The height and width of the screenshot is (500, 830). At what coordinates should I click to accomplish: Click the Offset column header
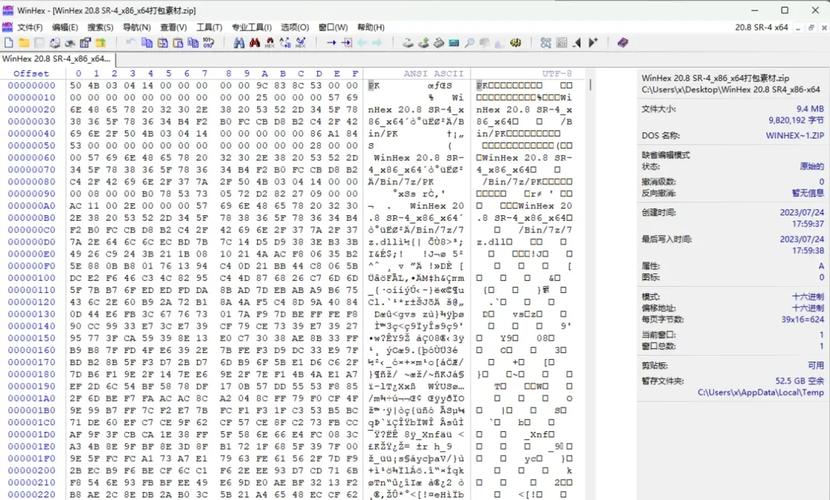coord(31,74)
